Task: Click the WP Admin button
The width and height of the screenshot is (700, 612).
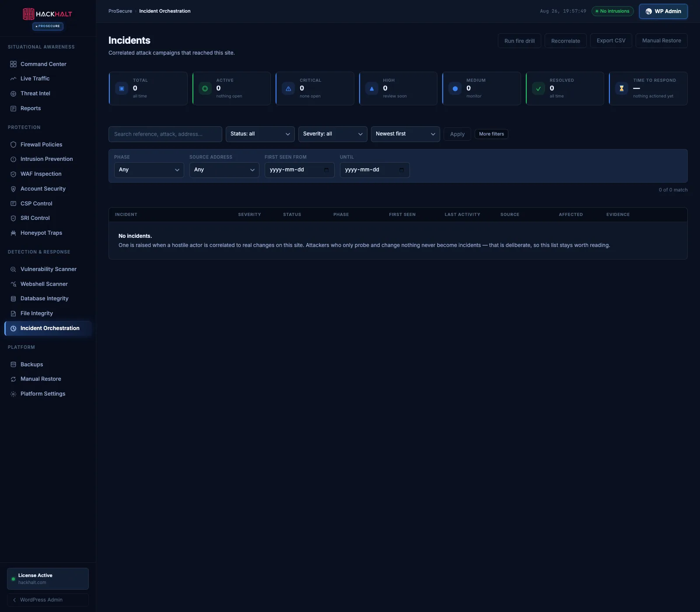Action: [x=663, y=11]
